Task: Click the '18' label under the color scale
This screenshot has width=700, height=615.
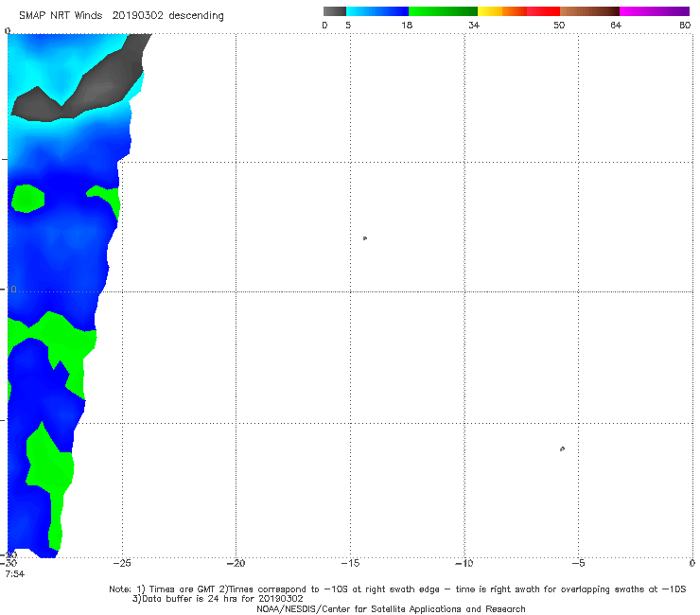Action: 407,26
